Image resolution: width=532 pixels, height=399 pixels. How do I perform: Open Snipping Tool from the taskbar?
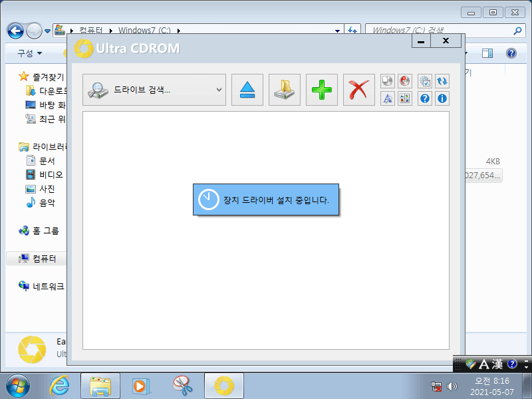(182, 386)
